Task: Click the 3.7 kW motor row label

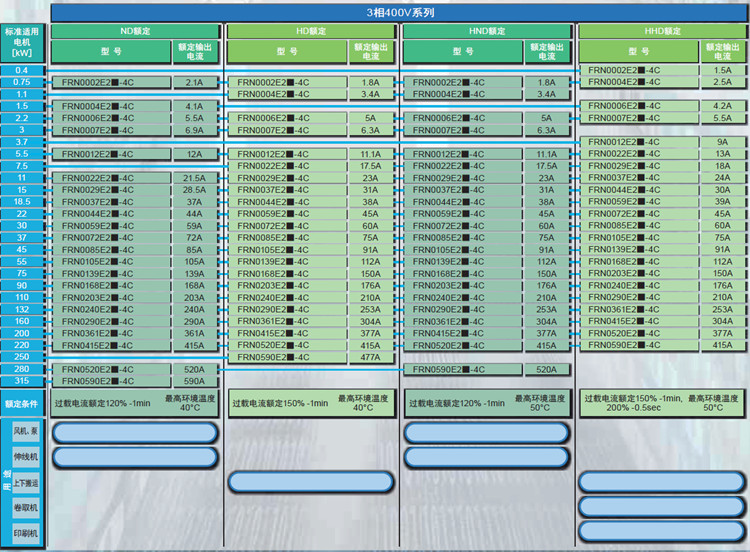Action: [22, 142]
